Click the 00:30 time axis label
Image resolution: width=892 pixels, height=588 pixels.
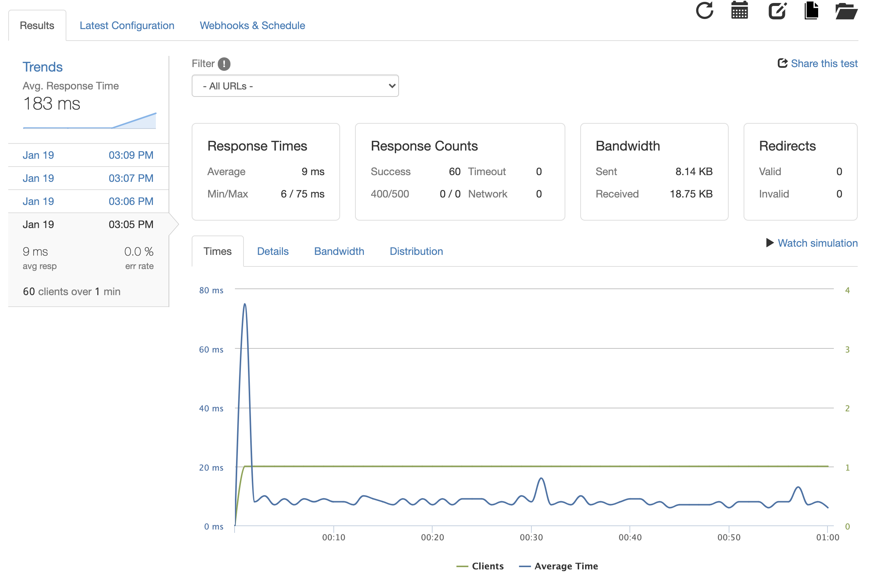[531, 537]
